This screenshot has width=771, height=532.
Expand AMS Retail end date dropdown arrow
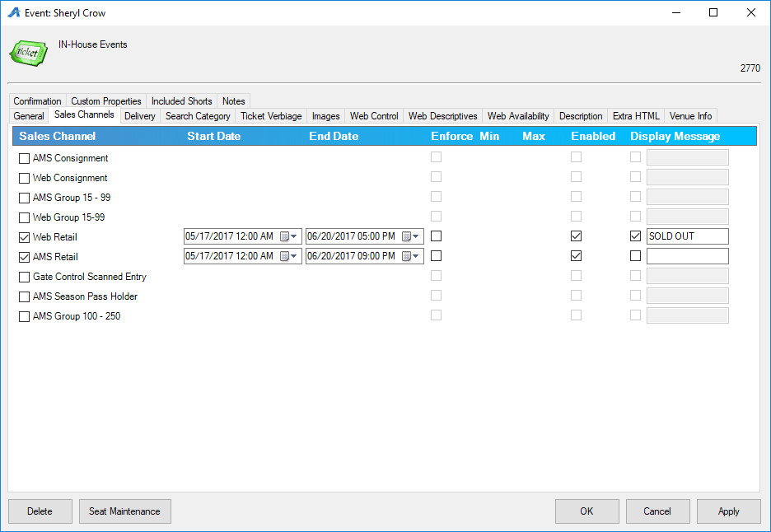416,256
